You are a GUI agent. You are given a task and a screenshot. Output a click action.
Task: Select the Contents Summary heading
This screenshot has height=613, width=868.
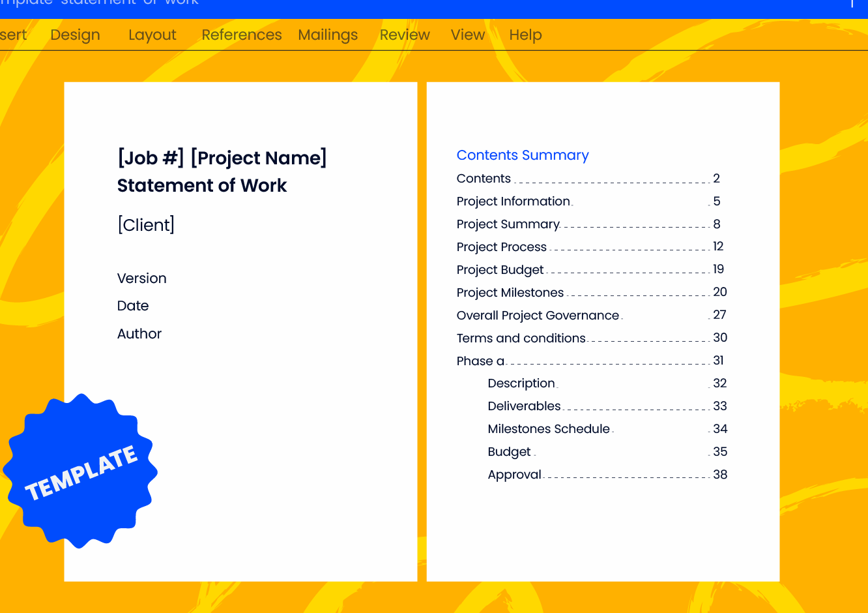(x=523, y=155)
